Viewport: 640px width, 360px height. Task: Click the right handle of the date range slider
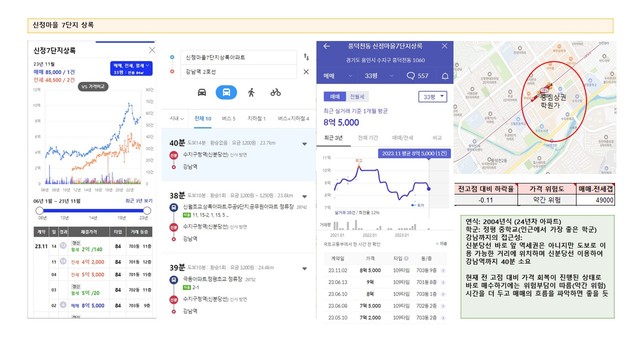(147, 211)
